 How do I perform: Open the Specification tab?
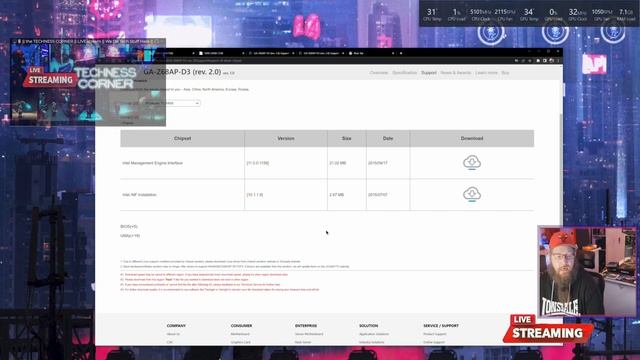coord(404,73)
